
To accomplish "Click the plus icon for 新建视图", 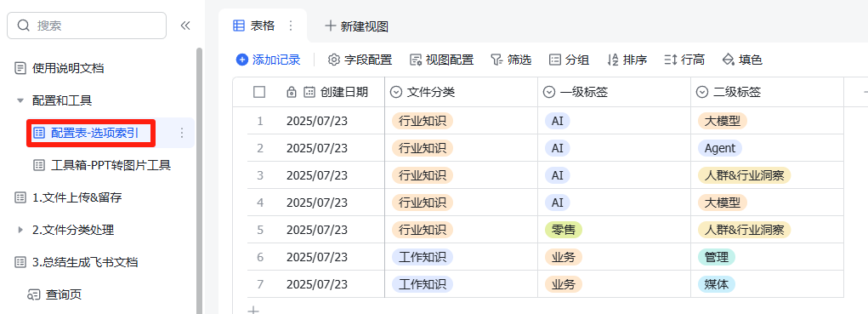I will (331, 26).
